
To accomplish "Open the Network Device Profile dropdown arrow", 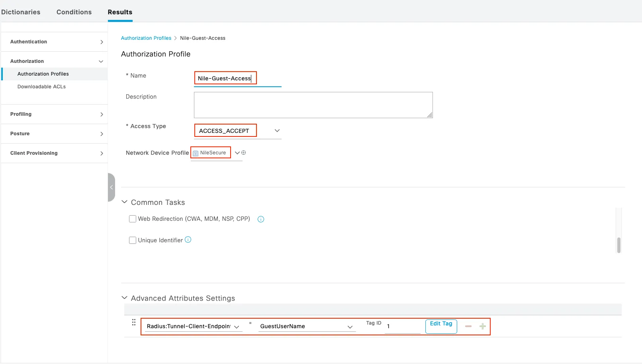I will coord(237,153).
